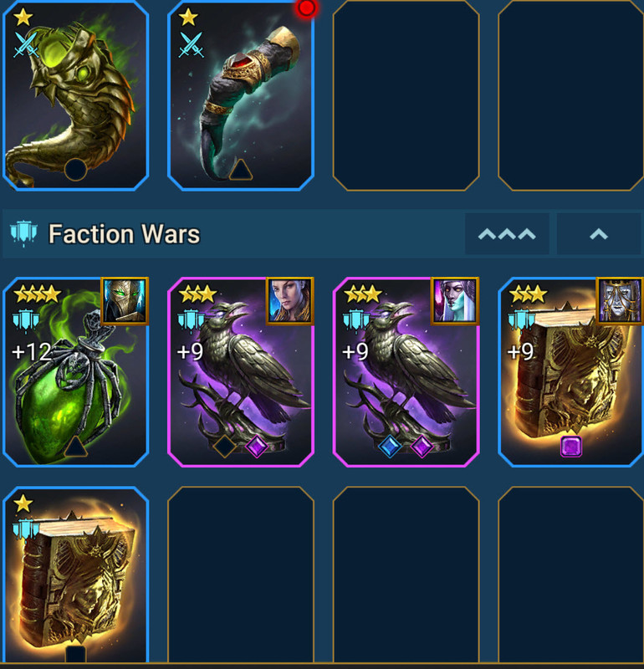Click the empty triangle socket on the spider potion
644x669 pixels.
pyautogui.click(x=75, y=447)
